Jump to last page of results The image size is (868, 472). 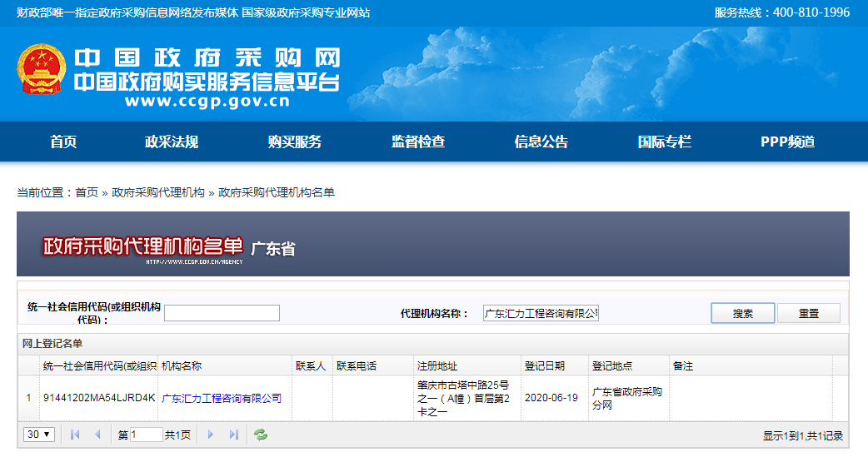[233, 435]
